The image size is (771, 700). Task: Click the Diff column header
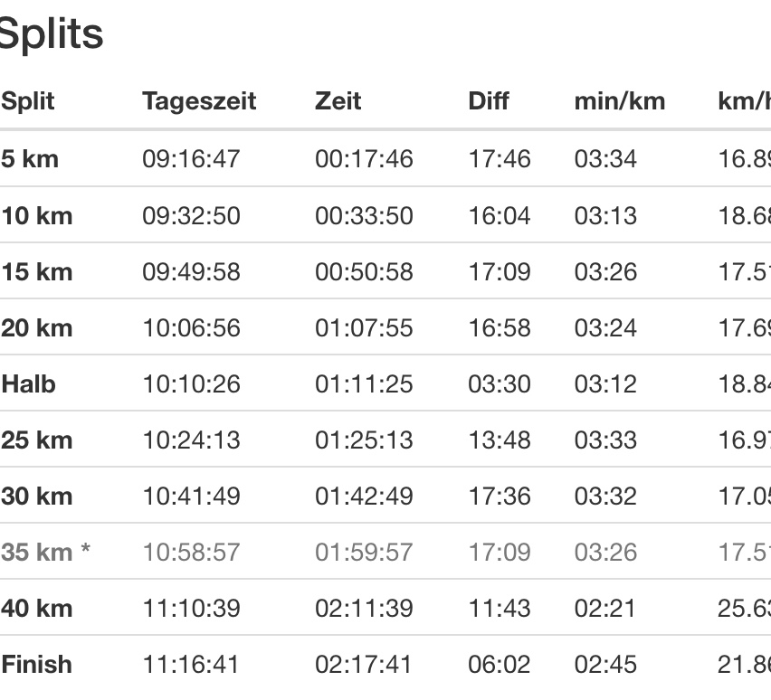point(489,100)
